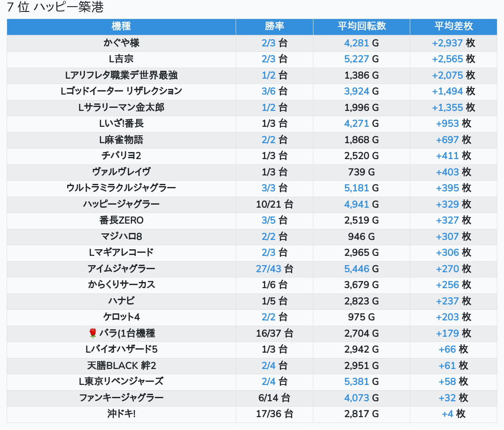Select the ファンキージャグラー machine name
Viewport: 504px width, 430px height.
pos(121,398)
